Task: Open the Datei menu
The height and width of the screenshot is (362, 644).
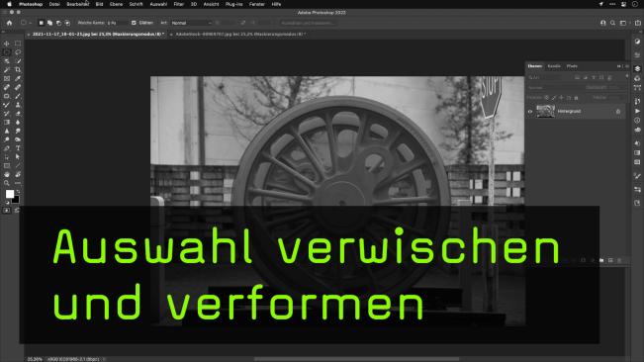Action: pos(54,4)
